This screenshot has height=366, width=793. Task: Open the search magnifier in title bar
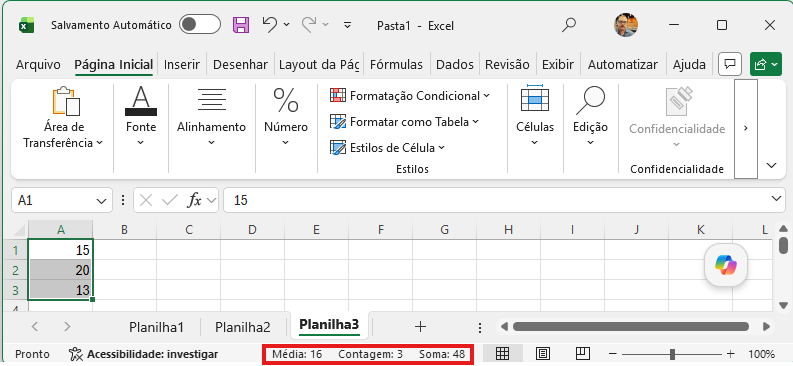(x=569, y=25)
